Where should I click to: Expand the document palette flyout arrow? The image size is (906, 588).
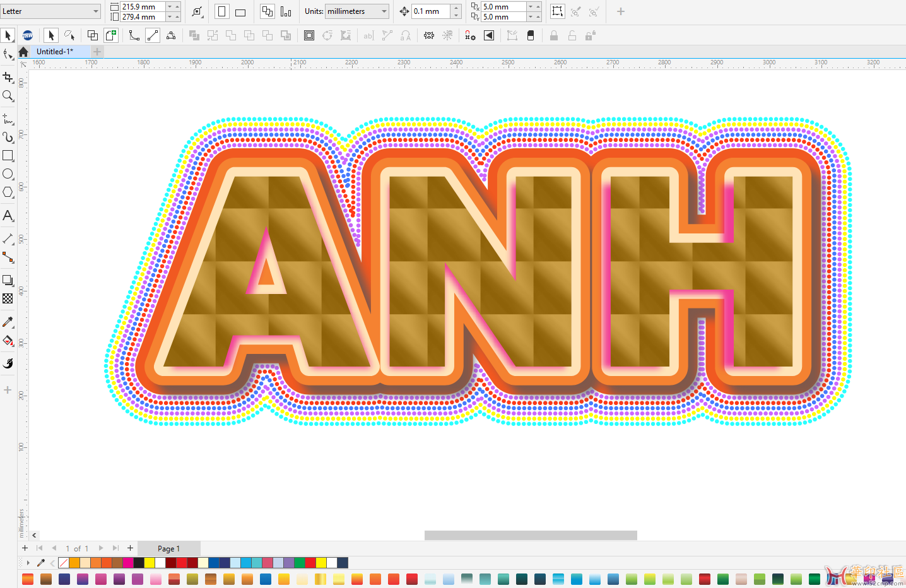click(28, 562)
